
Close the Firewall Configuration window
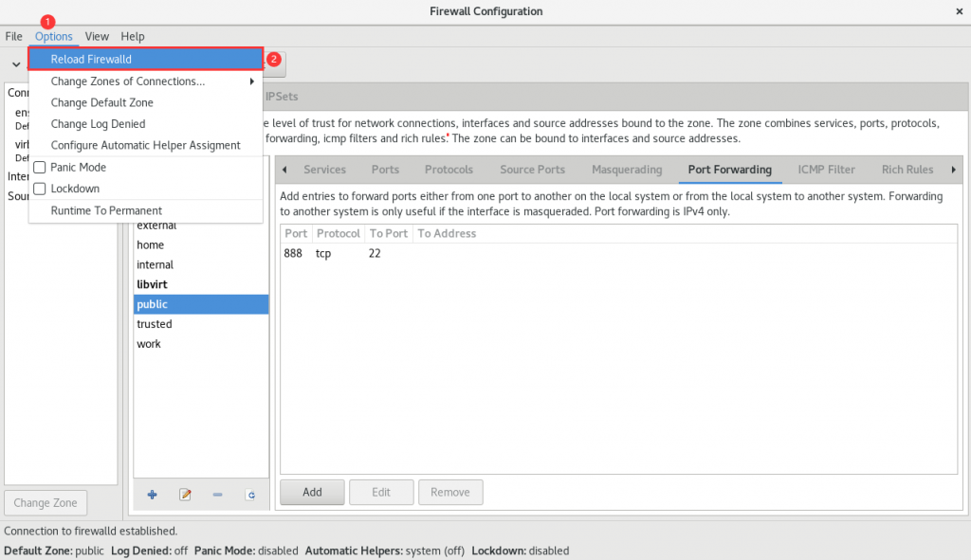959,11
